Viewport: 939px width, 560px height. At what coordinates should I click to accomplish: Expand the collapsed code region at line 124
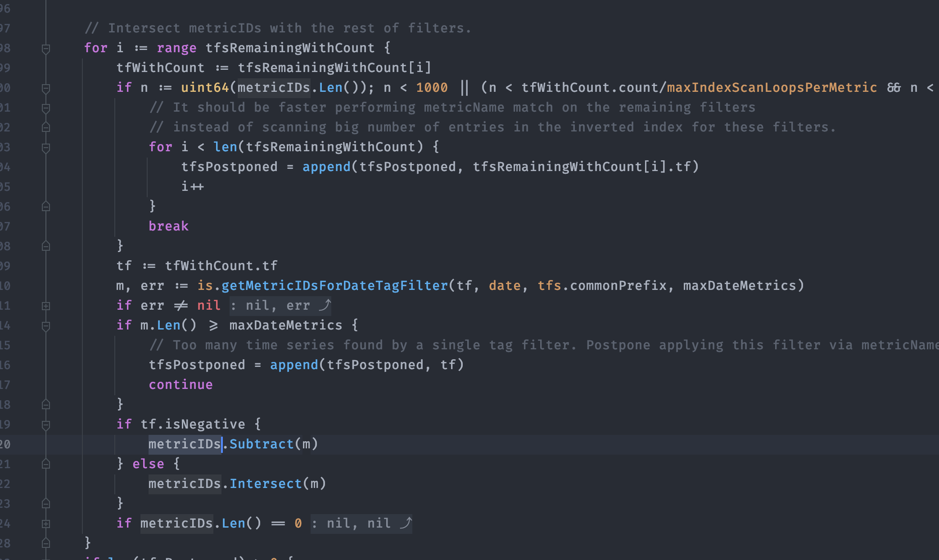click(45, 523)
